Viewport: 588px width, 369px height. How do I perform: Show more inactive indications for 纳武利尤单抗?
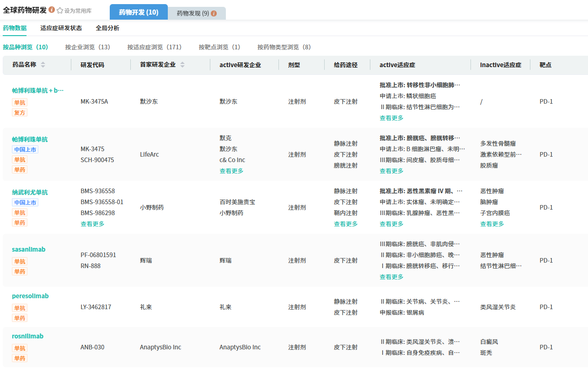click(492, 224)
